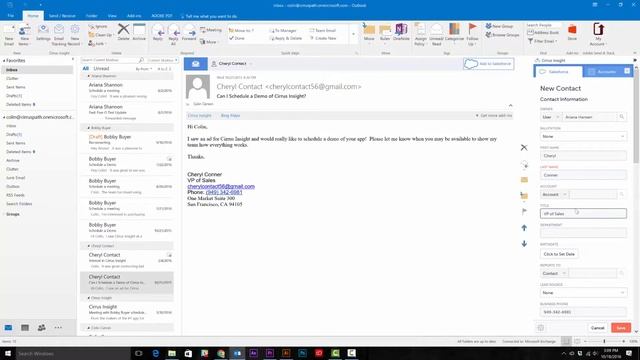The width and height of the screenshot is (640, 360).
Task: Click the Business Phone field
Action: tap(583, 312)
